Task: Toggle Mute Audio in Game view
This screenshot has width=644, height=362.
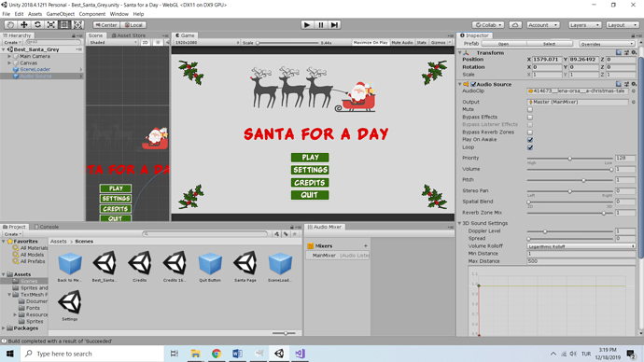Action: coord(402,42)
